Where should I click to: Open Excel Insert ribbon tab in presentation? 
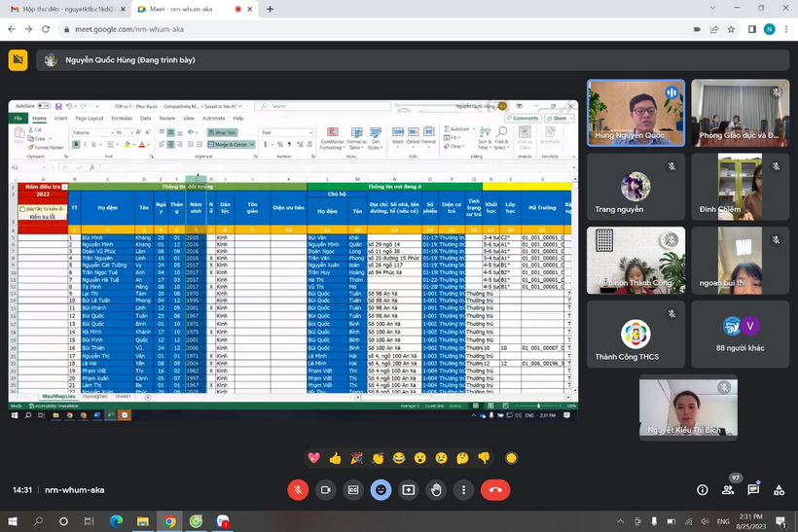[x=60, y=118]
